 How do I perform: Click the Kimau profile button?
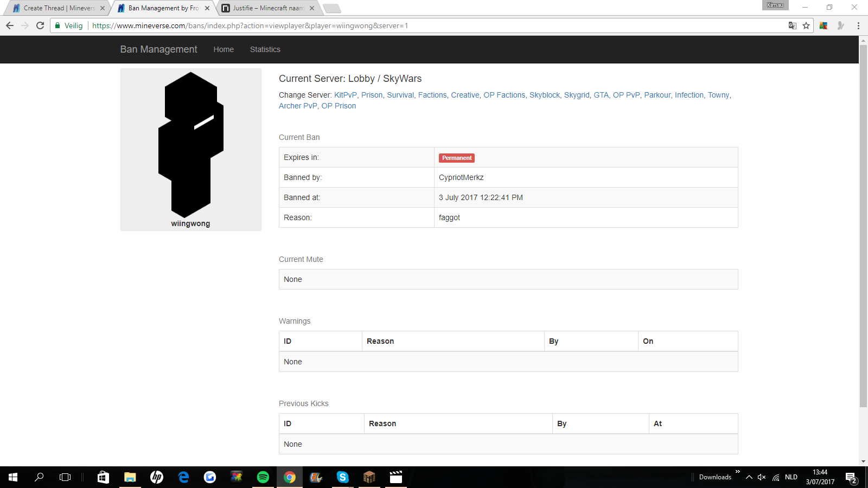[775, 5]
